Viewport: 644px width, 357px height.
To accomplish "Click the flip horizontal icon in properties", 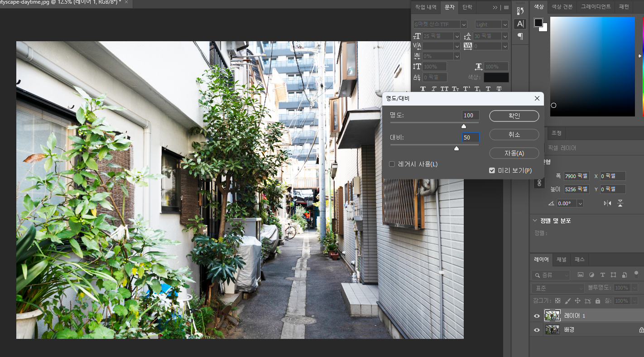I will click(607, 203).
